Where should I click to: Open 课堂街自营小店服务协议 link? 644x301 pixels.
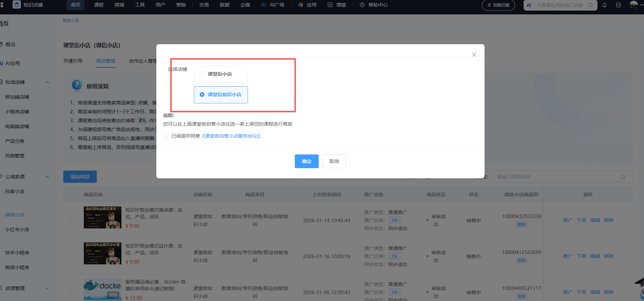click(x=232, y=136)
